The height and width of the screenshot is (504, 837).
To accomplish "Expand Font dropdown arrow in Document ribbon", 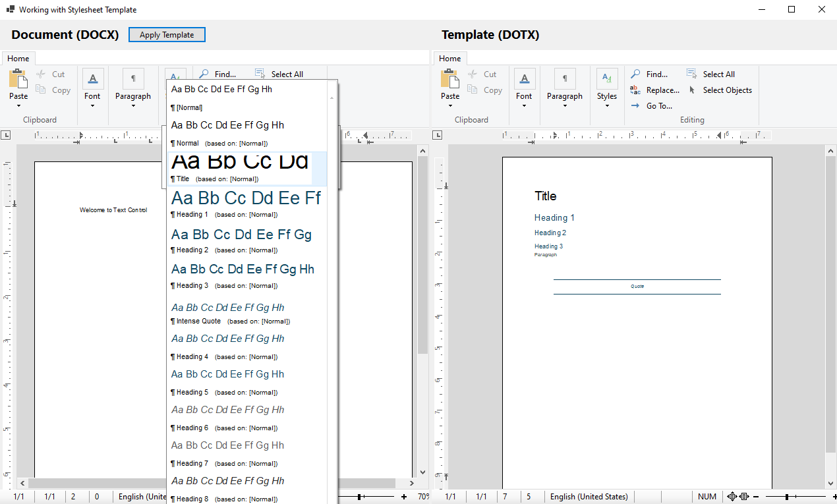I will (x=93, y=106).
